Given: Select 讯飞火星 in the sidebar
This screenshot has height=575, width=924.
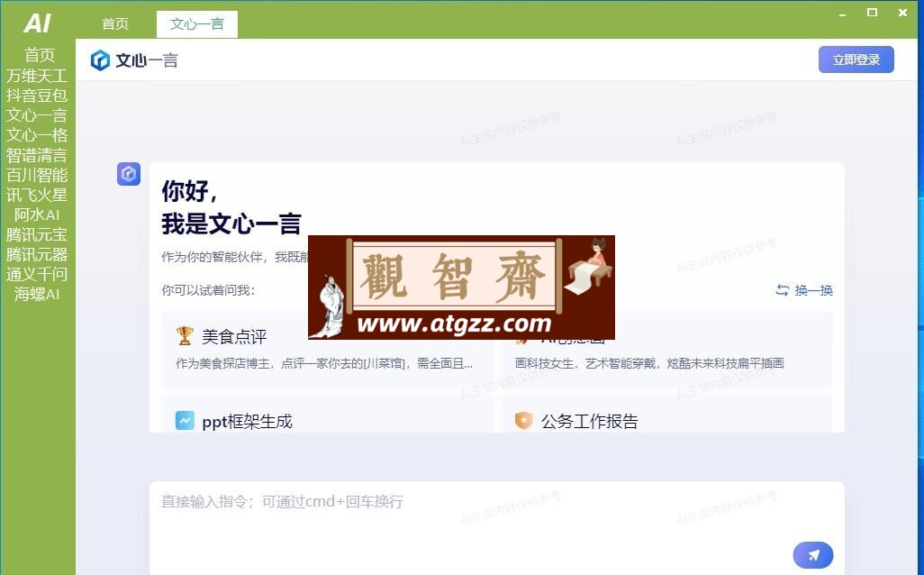Looking at the screenshot, I should tap(37, 195).
